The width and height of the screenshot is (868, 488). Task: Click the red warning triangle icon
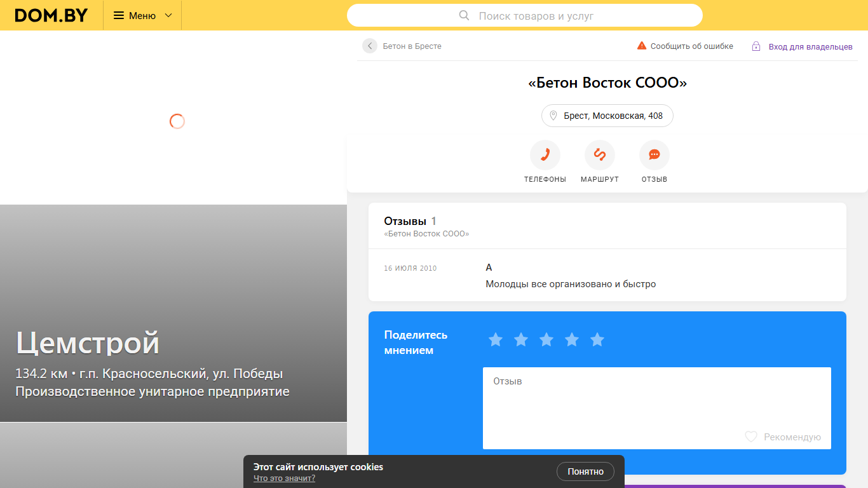[642, 46]
